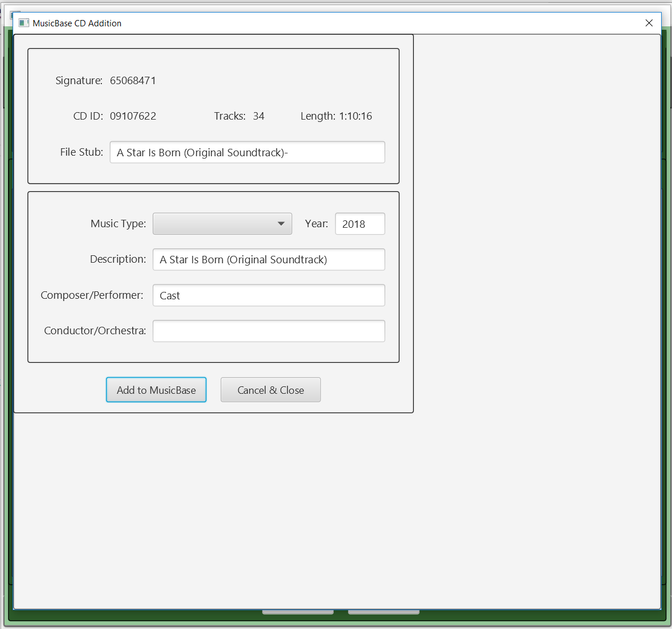Edit the File Stub text field

pyautogui.click(x=247, y=152)
